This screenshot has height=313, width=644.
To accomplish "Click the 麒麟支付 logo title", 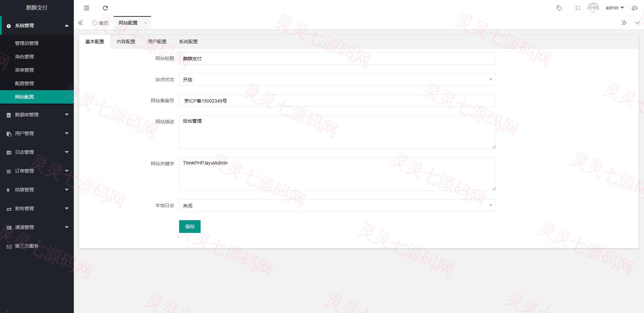I will [x=37, y=8].
